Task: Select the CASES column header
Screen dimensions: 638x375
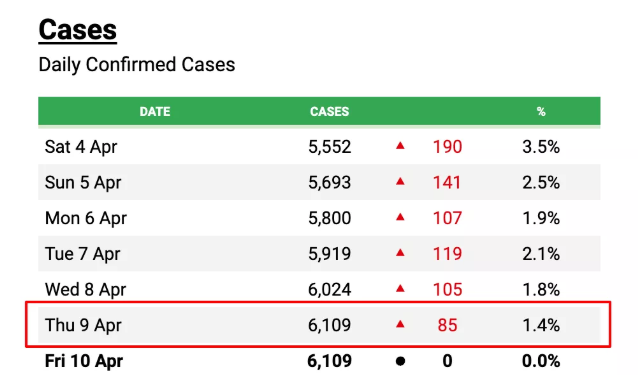Action: (x=329, y=111)
